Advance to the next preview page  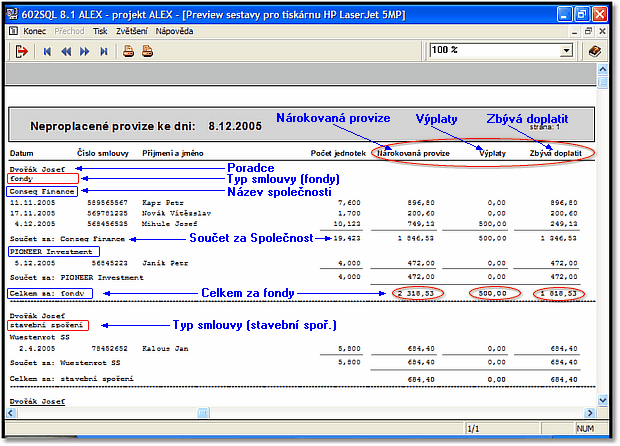85,51
